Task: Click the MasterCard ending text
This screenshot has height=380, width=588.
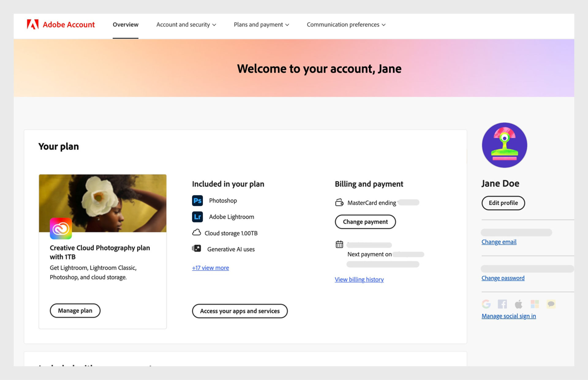Action: coord(372,203)
